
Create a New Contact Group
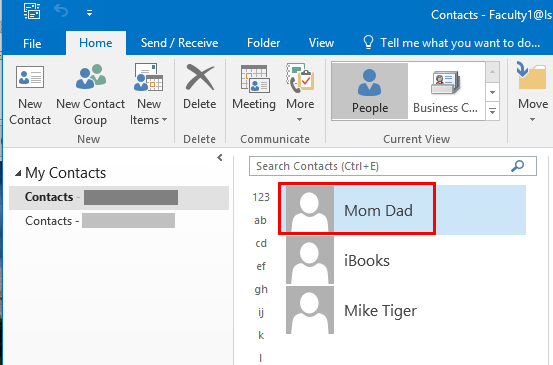(90, 95)
